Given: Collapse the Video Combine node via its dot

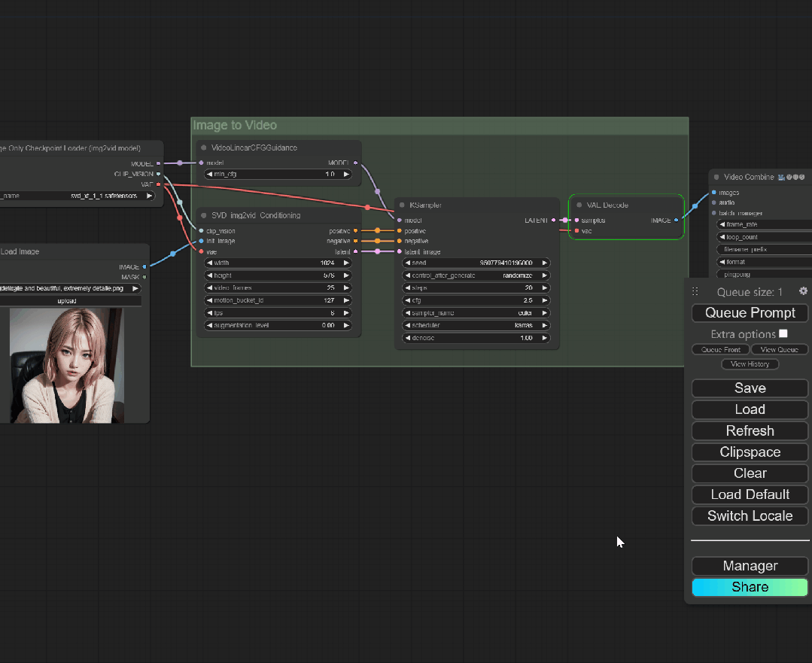Looking at the screenshot, I should 716,177.
